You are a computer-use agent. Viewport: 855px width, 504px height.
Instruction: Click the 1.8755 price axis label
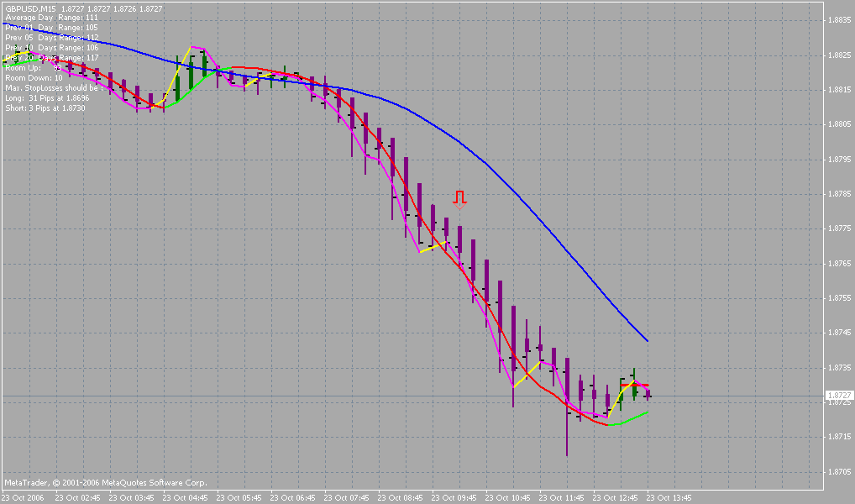click(x=839, y=298)
